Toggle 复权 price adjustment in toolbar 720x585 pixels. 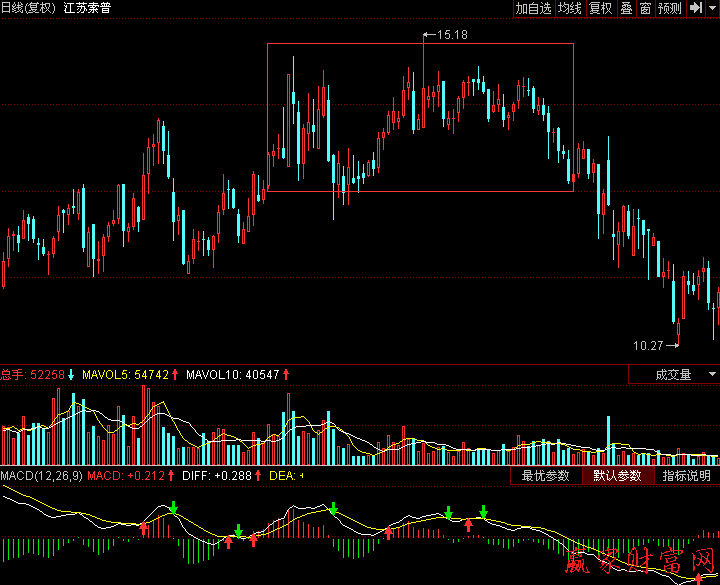[x=600, y=8]
